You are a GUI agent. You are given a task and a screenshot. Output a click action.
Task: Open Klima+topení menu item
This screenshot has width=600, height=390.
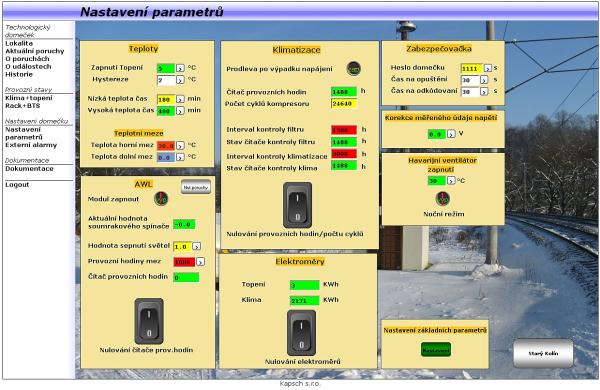pos(29,98)
